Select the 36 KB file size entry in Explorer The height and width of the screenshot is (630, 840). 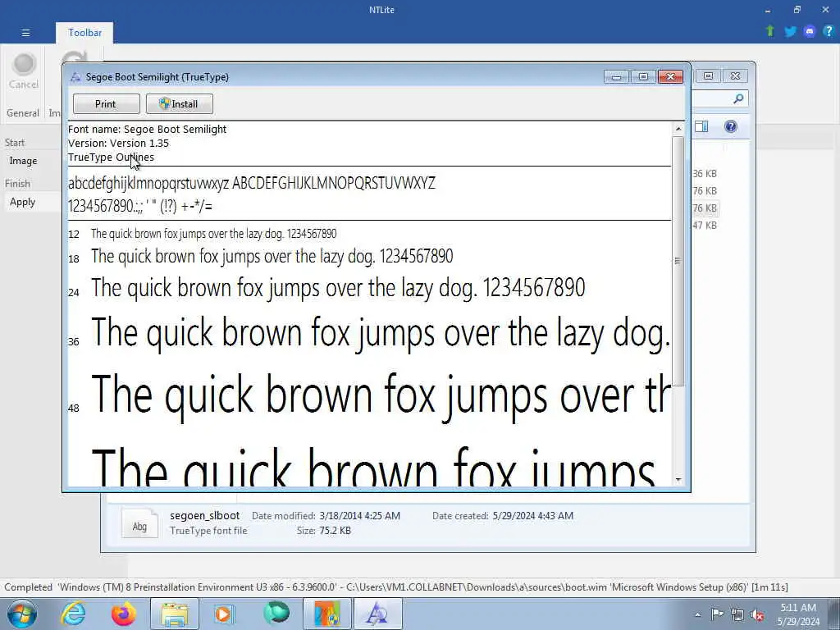coord(705,174)
